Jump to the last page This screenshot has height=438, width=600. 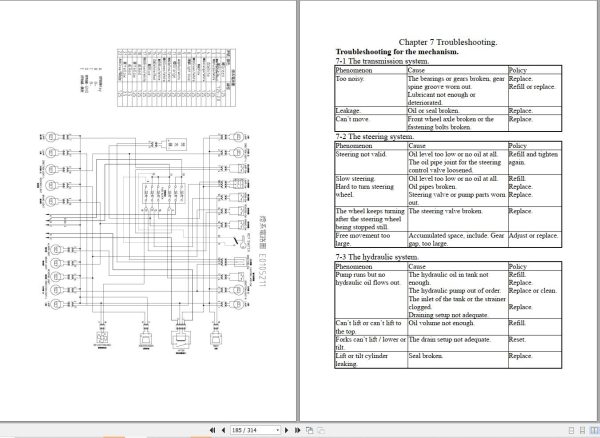click(x=297, y=430)
